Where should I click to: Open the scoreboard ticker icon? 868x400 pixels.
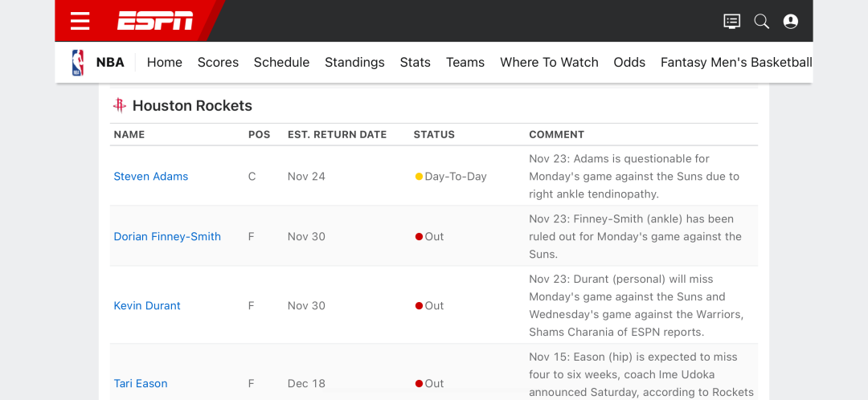[731, 22]
